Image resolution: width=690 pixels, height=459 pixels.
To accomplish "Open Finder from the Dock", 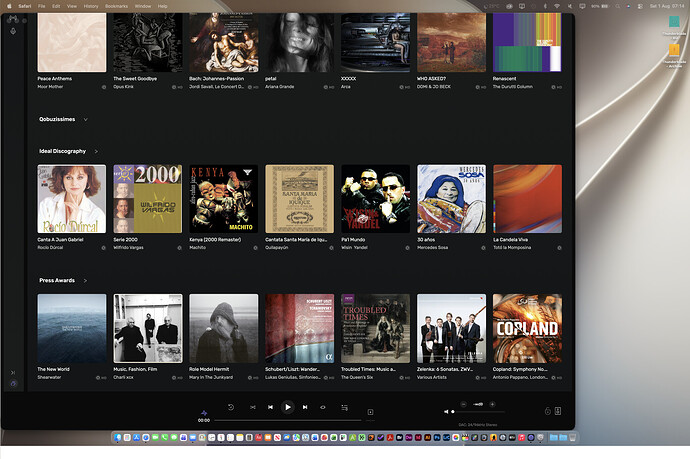I will click(x=117, y=437).
